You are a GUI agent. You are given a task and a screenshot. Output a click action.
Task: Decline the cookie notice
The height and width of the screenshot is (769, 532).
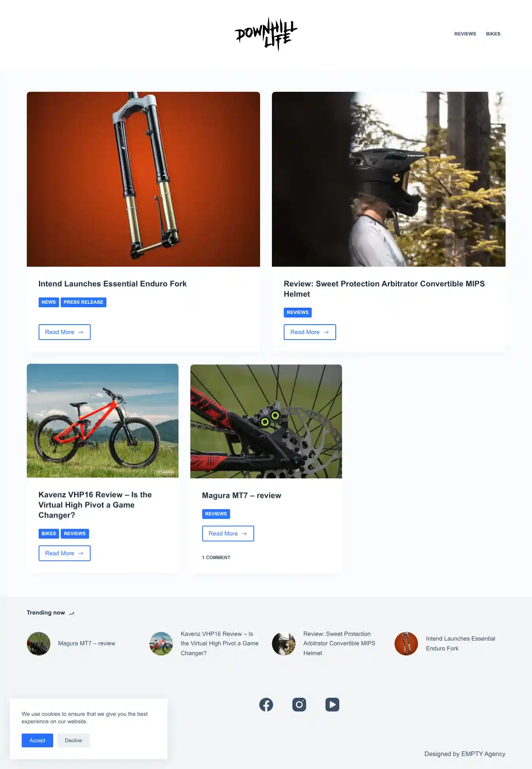point(73,741)
